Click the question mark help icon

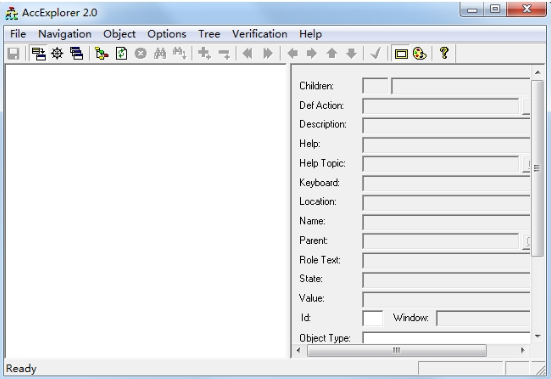(444, 53)
